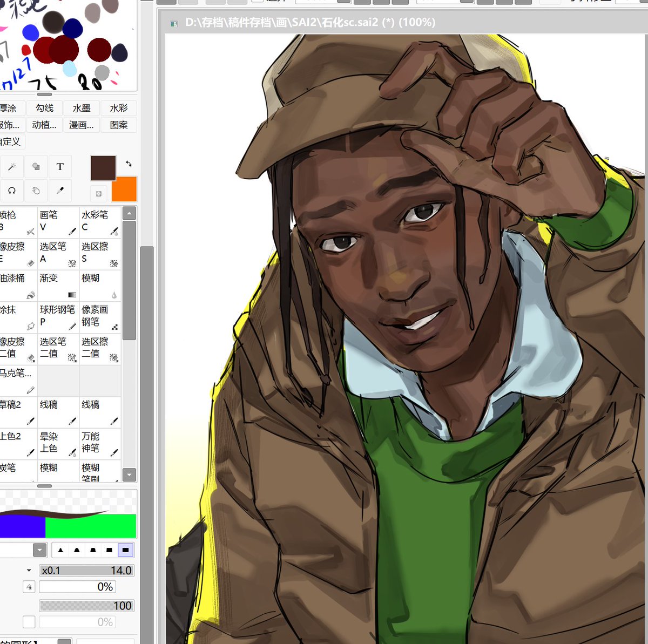The image size is (648, 644).
Task: Enable the square brush tip shape
Action: coord(109,550)
